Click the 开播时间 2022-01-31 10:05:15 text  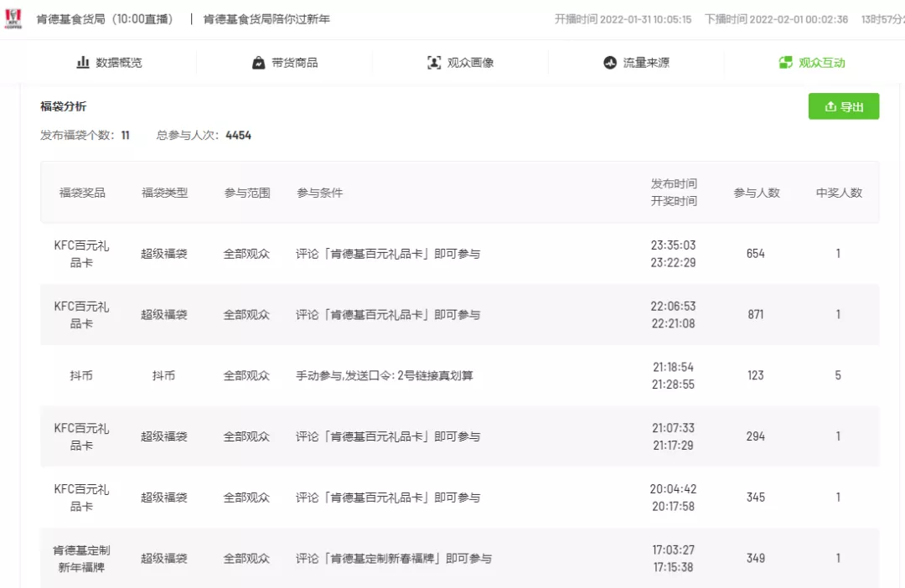tap(623, 19)
